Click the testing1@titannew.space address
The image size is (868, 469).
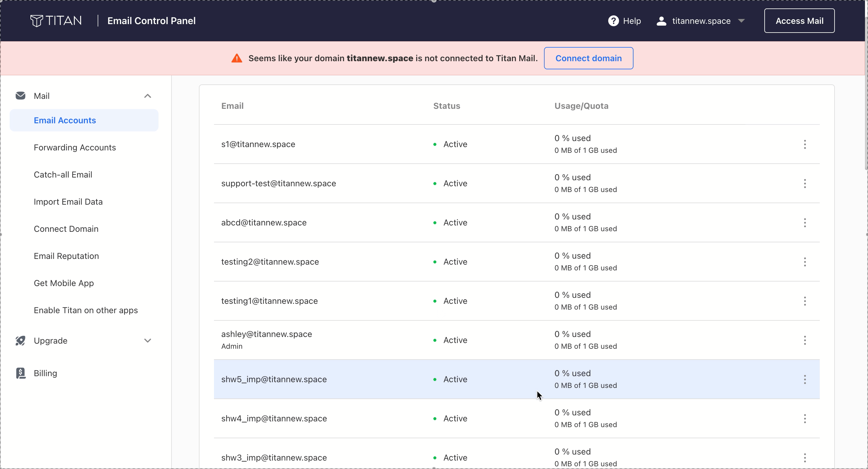[269, 301]
